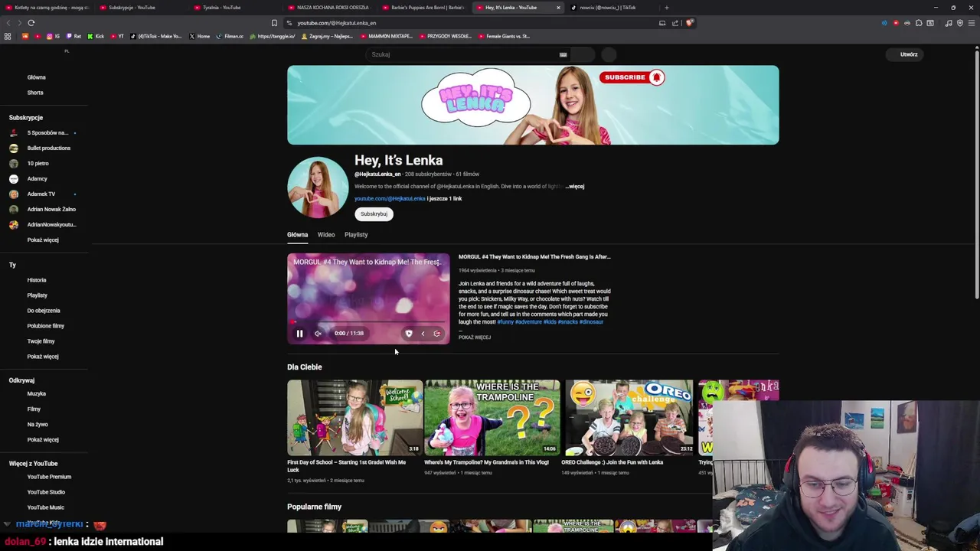Viewport: 980px width, 551px height.
Task: Open Twoje filmy in the sidebar
Action: pyautogui.click(x=41, y=341)
